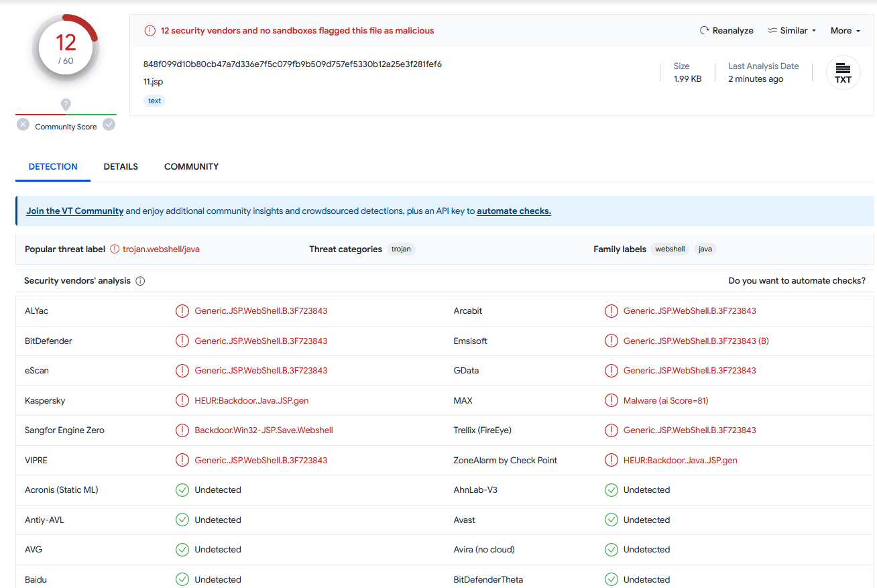Click the Acronis (Static ML) vendor name
The width and height of the screenshot is (877, 588).
click(62, 490)
